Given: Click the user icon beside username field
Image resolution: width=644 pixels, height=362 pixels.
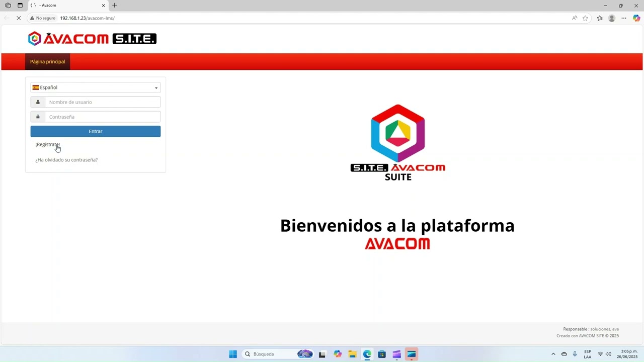Looking at the screenshot, I should tap(38, 102).
